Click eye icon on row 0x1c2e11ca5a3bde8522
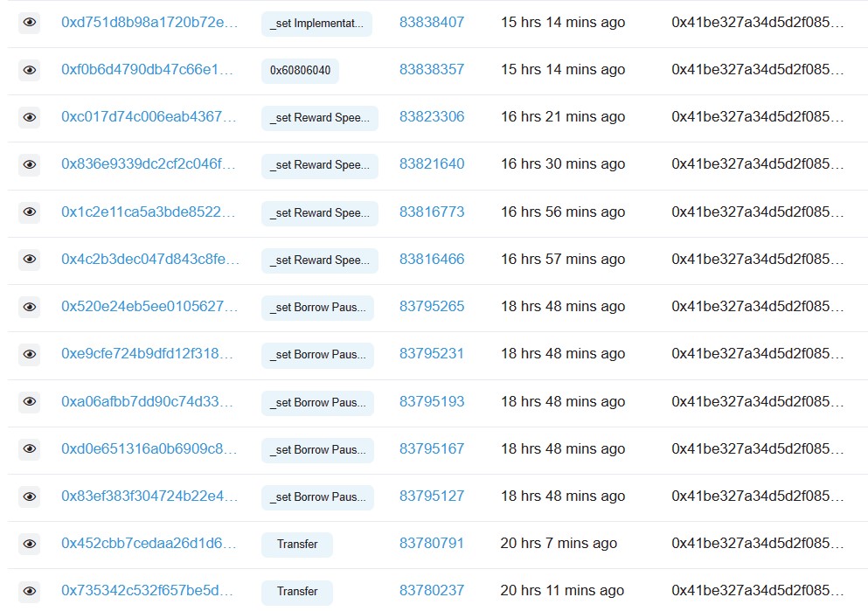 pyautogui.click(x=30, y=212)
